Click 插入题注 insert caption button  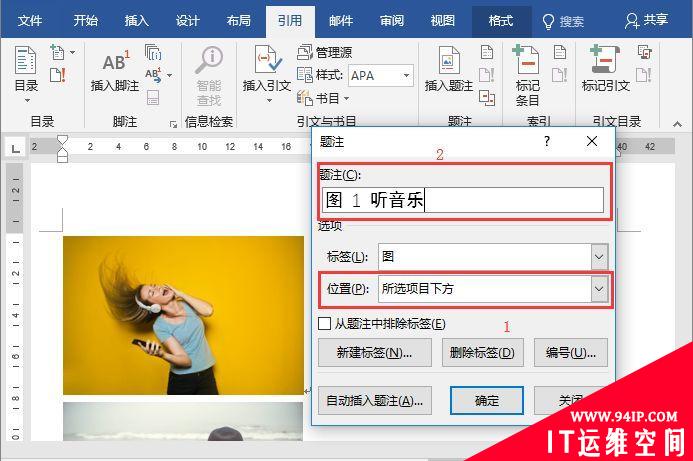click(x=449, y=70)
